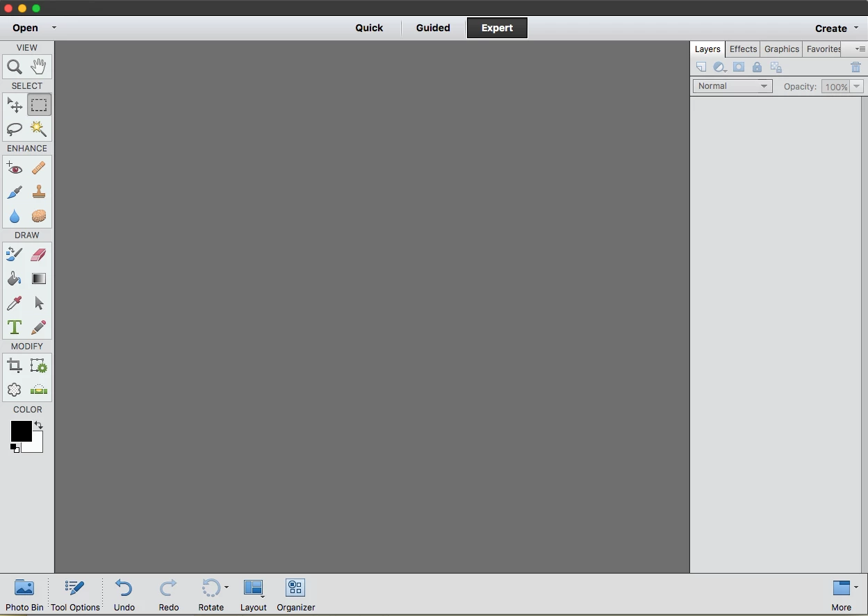Switch to Expert edit mode
This screenshot has height=616, width=868.
497,28
